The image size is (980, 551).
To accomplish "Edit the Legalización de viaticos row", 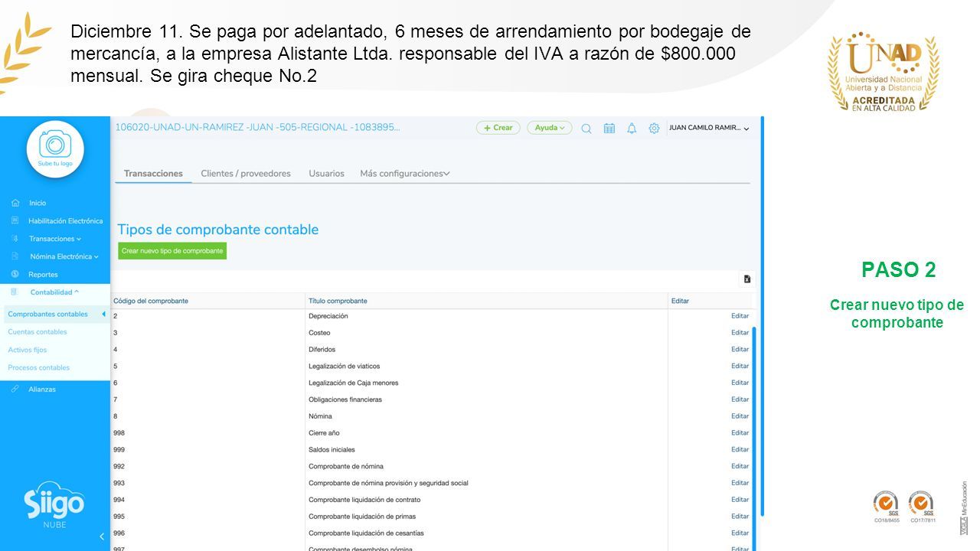I will point(740,366).
